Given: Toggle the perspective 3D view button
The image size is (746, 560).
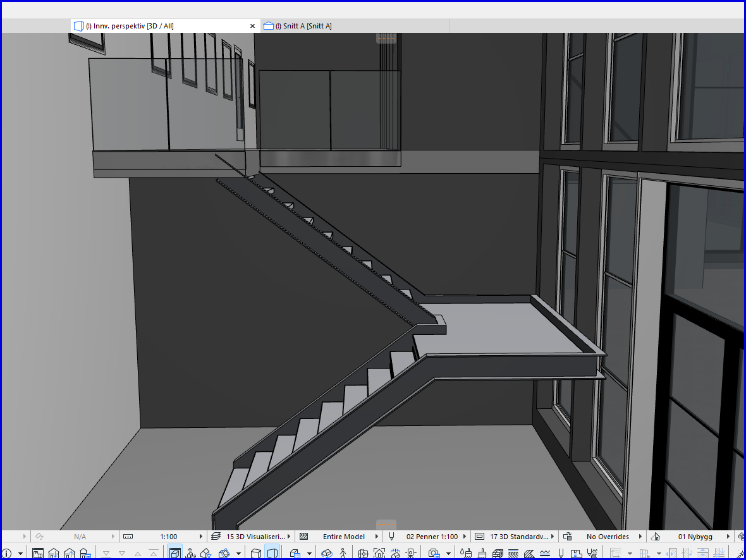Looking at the screenshot, I should point(272,554).
